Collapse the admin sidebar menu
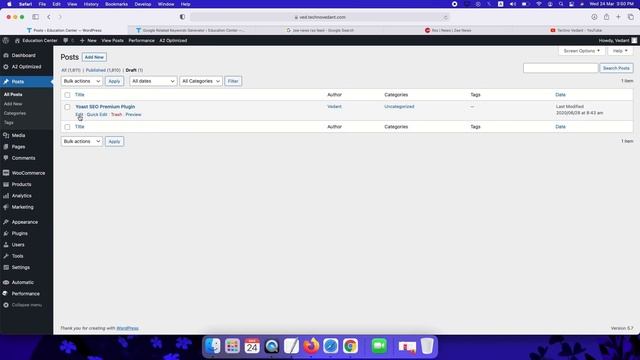Viewport: 640px width, 360px height. coord(27,305)
